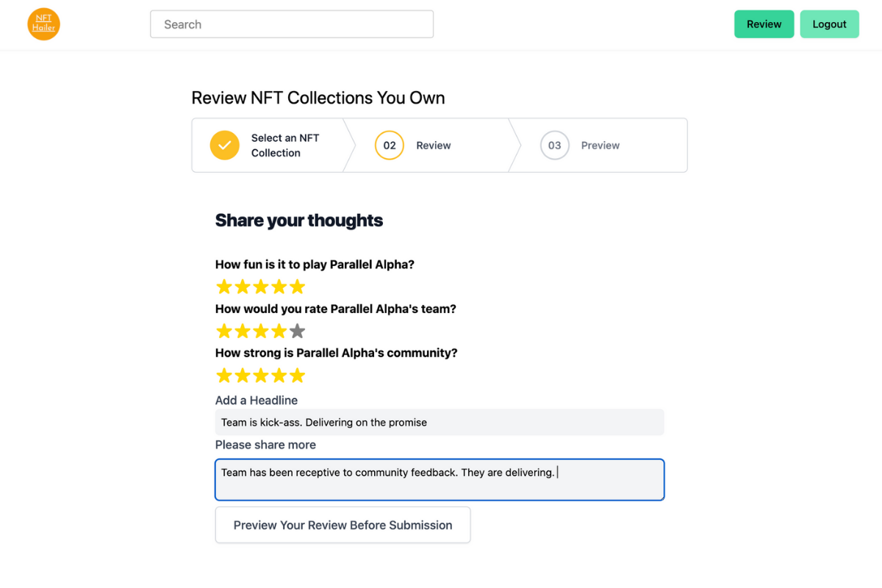
Task: Rate community strength four stars
Action: click(279, 376)
